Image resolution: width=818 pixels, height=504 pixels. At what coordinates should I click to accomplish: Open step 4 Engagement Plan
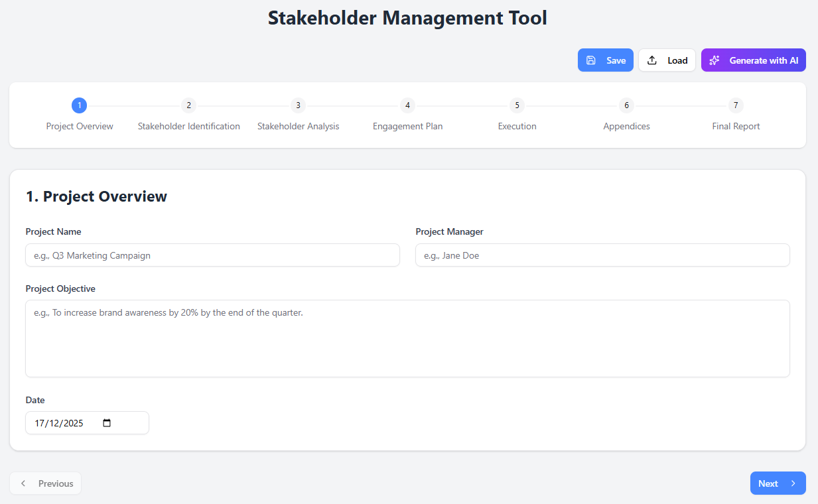[x=407, y=105]
